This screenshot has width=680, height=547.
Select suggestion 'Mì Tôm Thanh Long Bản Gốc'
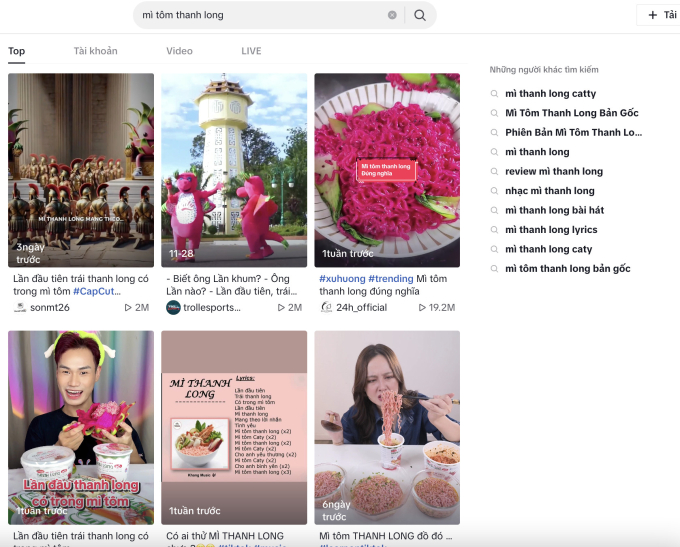(x=572, y=113)
